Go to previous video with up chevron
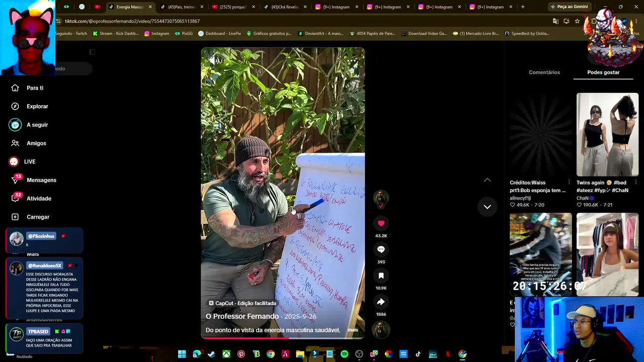 pos(487,180)
